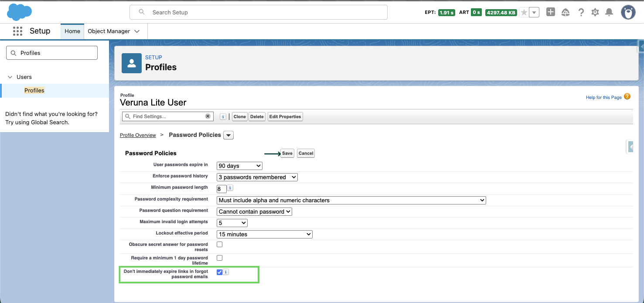This screenshot has height=303, width=644.
Task: Collapse the Users tree section
Action: click(x=10, y=77)
